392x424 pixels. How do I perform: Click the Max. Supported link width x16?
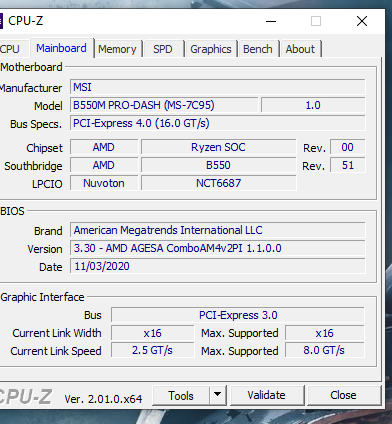325,333
